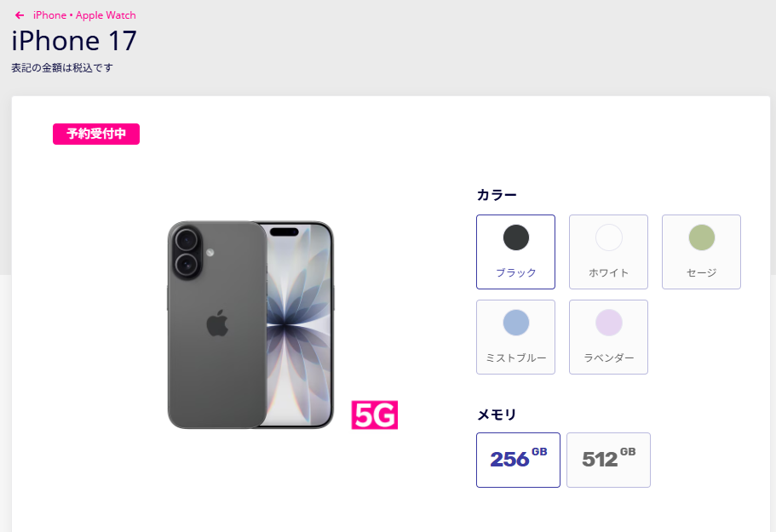The image size is (776, 532).
Task: Switch to 512GB memory option
Action: coord(609,460)
